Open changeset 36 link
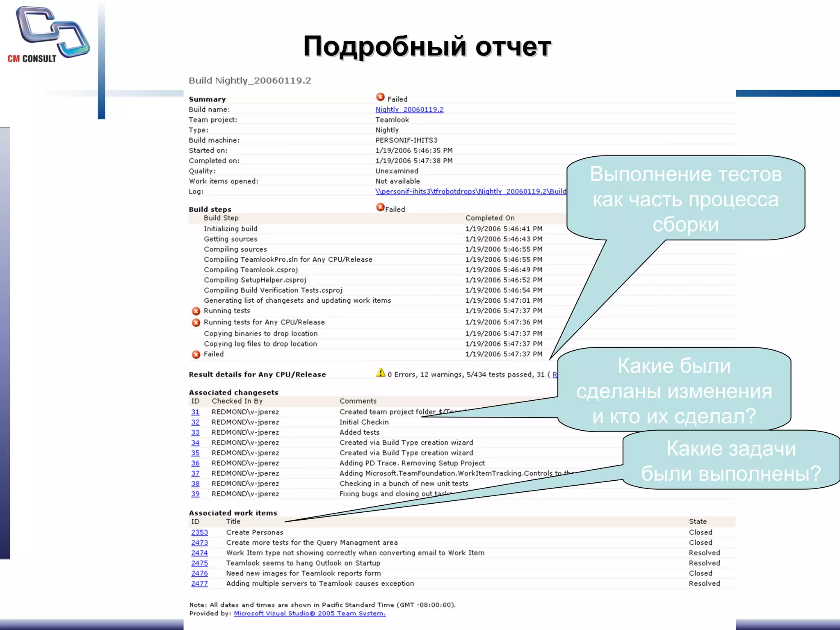The height and width of the screenshot is (630, 840). click(x=195, y=463)
